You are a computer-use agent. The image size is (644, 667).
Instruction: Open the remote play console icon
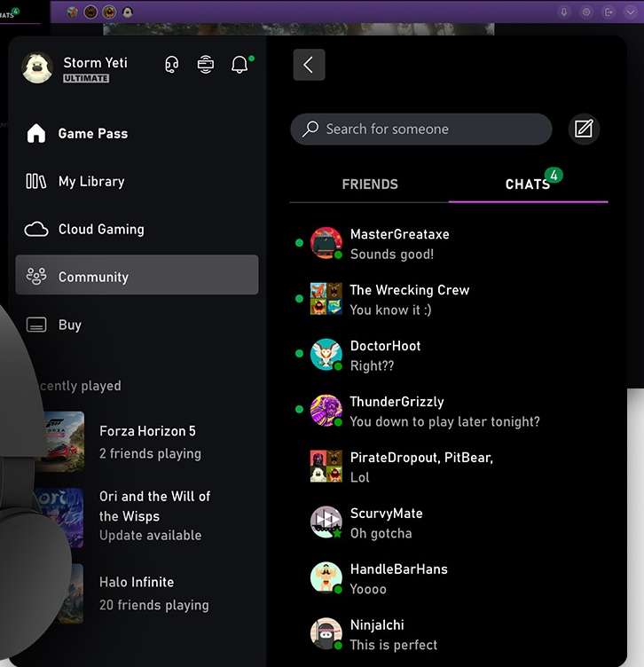click(206, 65)
